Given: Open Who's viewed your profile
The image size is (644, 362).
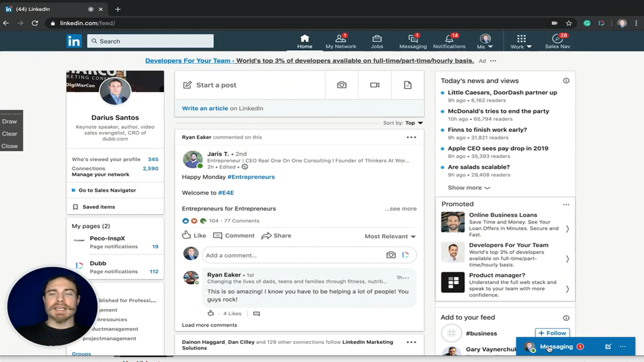Looking at the screenshot, I should pos(115,159).
